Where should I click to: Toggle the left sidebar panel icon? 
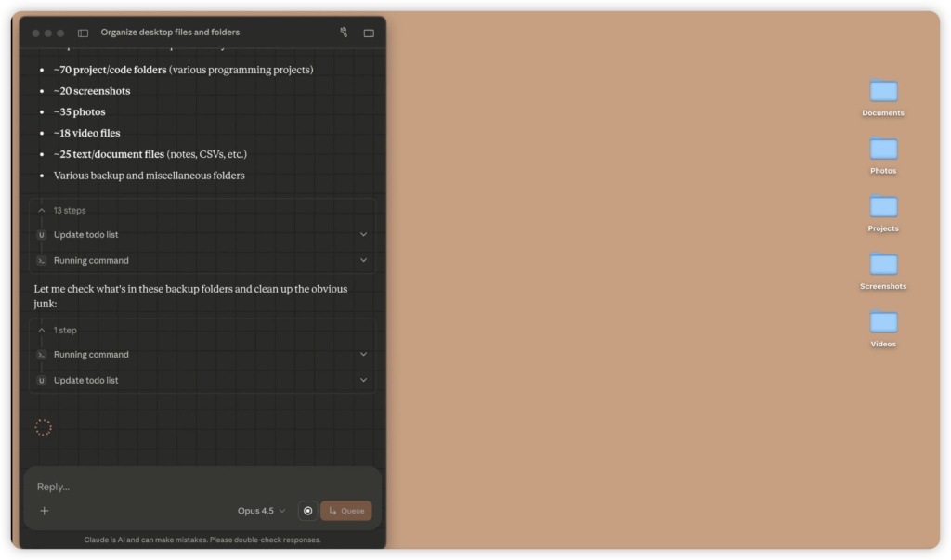click(x=83, y=33)
